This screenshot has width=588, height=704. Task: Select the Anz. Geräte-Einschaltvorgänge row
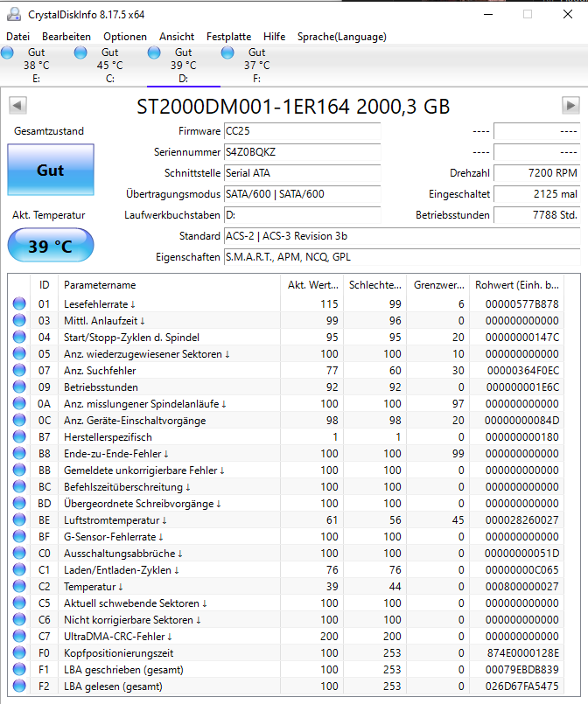286,421
